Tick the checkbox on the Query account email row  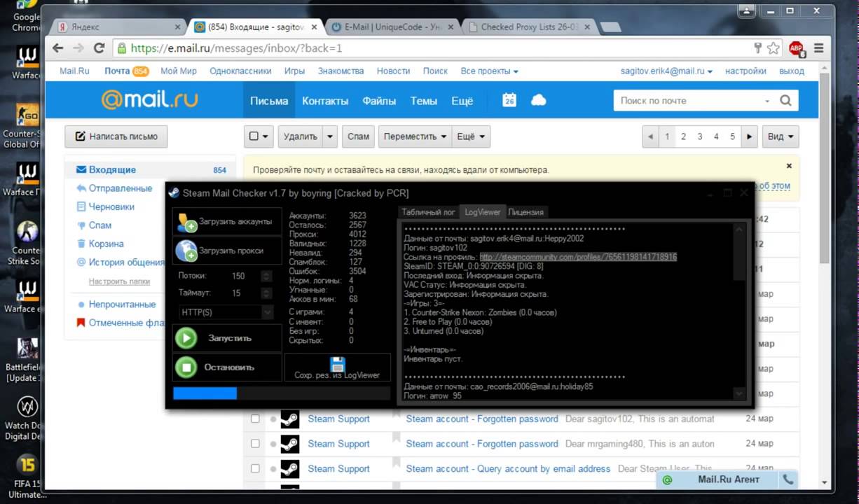(255, 468)
